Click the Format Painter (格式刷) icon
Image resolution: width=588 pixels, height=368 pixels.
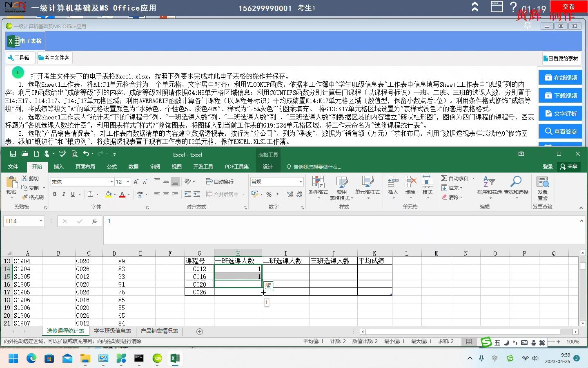(x=25, y=197)
